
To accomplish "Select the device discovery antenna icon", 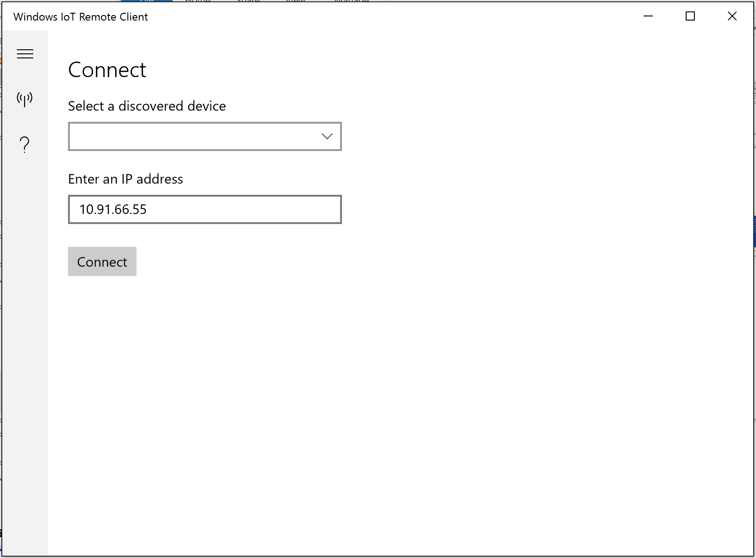I will [25, 98].
